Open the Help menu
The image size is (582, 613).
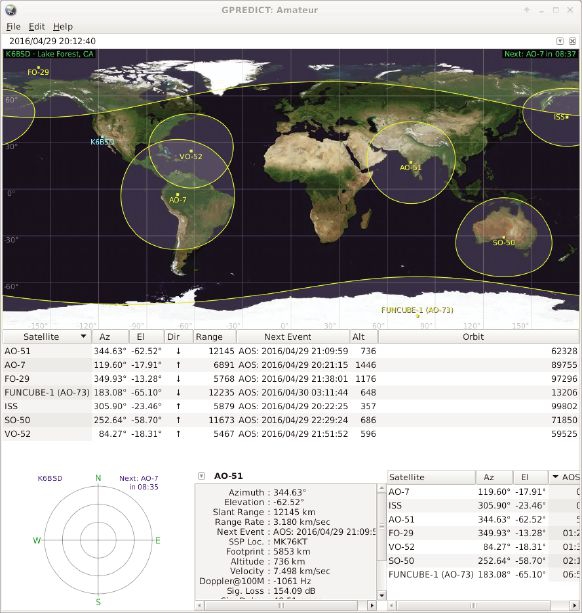click(63, 27)
